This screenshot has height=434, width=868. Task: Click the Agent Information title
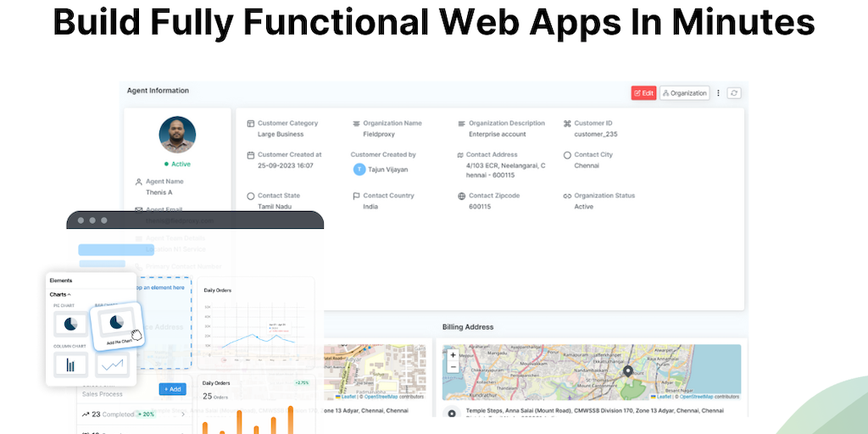(x=158, y=91)
